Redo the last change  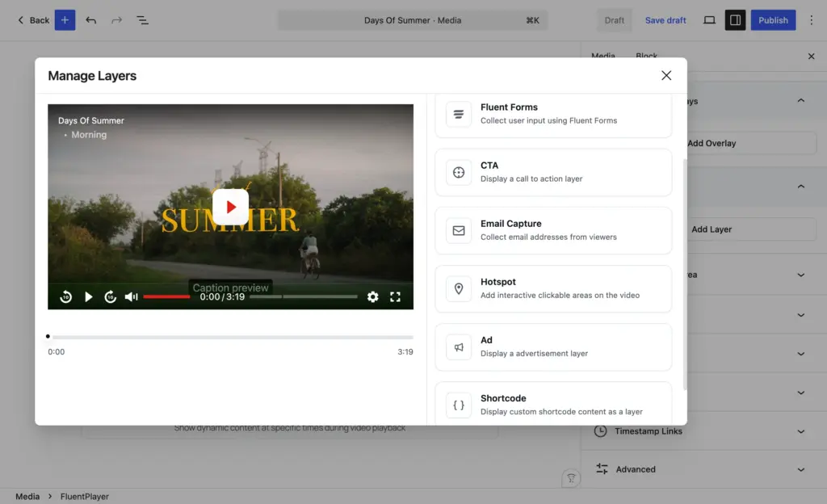coord(116,20)
